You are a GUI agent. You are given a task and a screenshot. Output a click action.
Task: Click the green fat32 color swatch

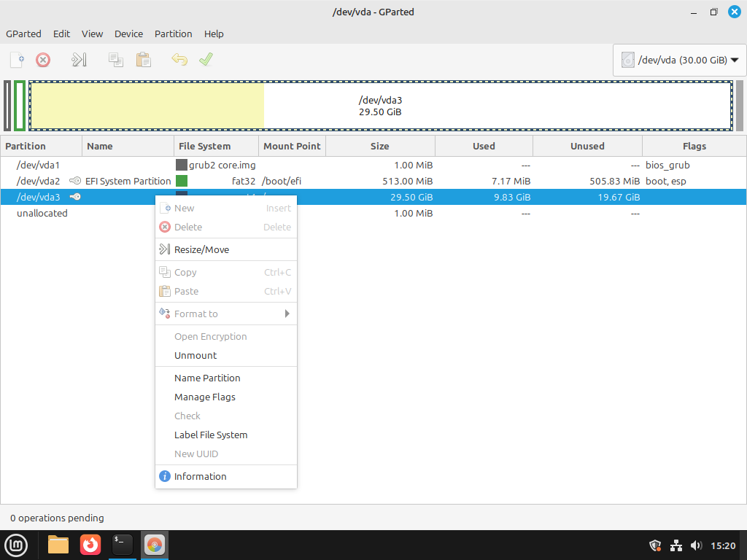pyautogui.click(x=182, y=181)
